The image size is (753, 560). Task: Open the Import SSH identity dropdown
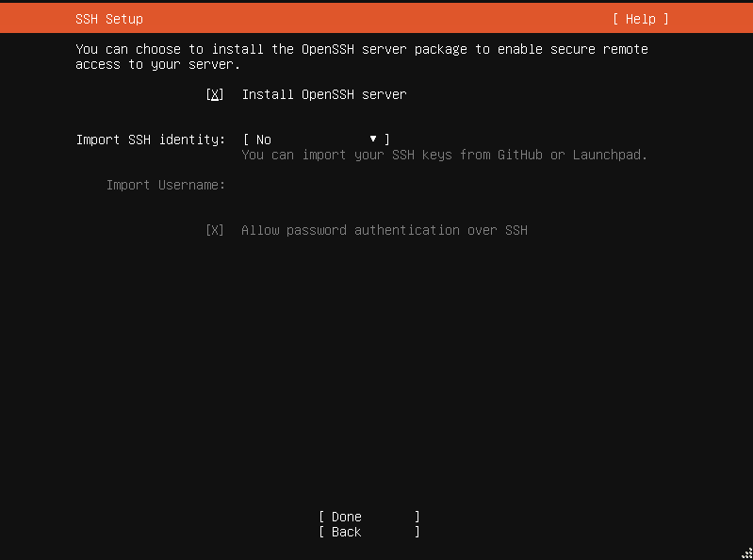tap(317, 140)
